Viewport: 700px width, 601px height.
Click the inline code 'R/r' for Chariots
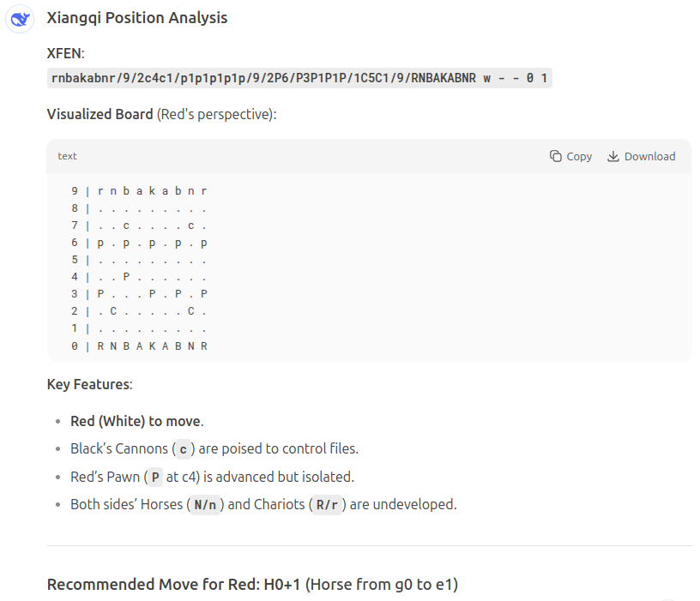[327, 504]
